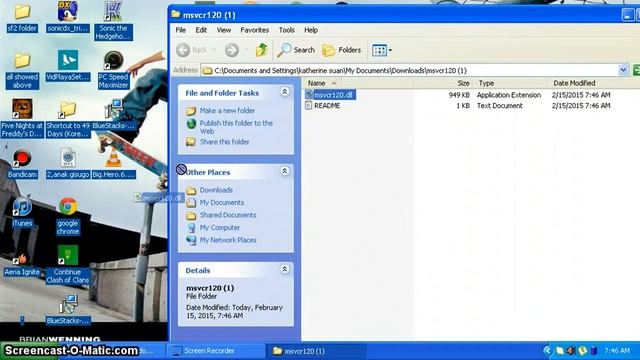Open the Help menu

click(x=311, y=30)
